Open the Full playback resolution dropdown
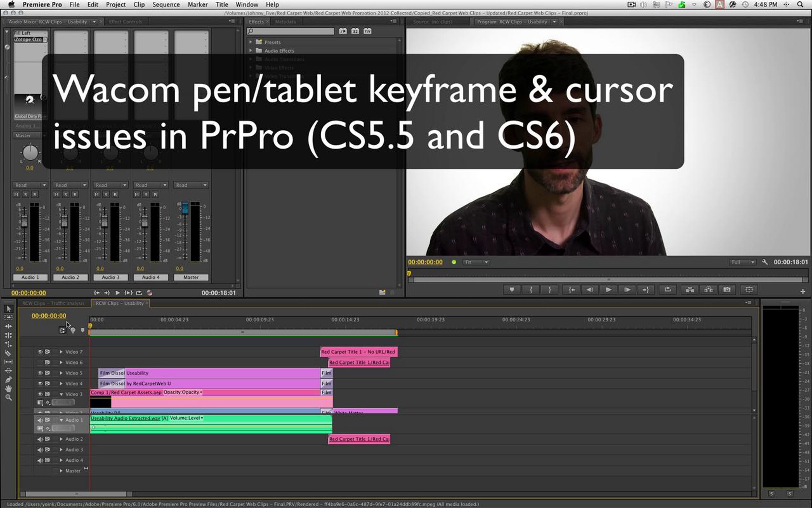The width and height of the screenshot is (812, 508). (x=743, y=262)
